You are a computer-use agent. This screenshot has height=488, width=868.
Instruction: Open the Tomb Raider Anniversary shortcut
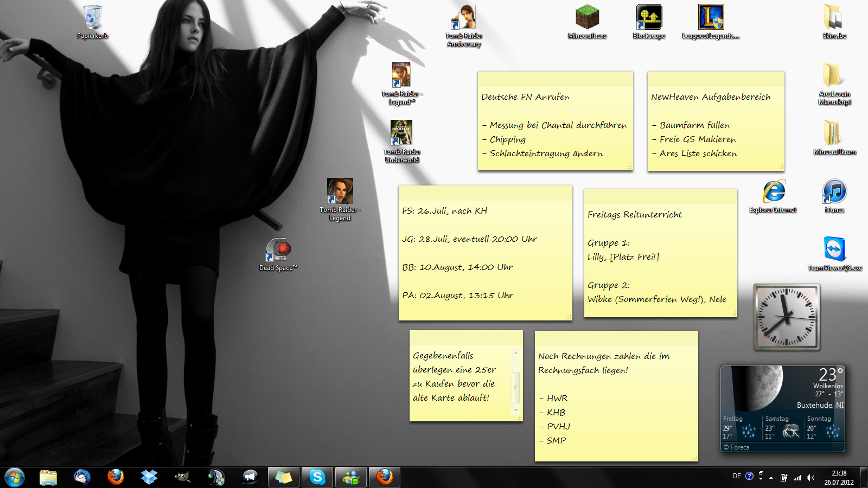coord(464,19)
